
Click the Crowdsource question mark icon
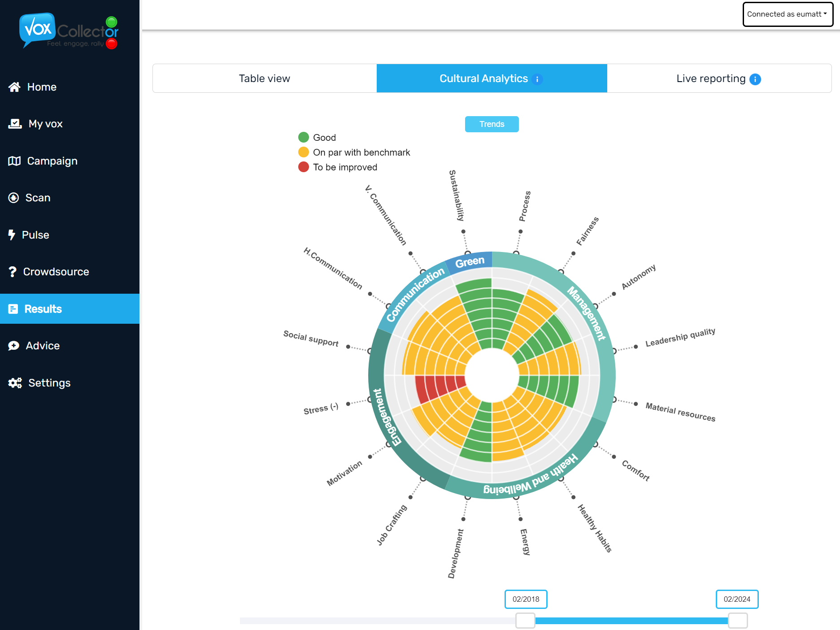tap(13, 272)
